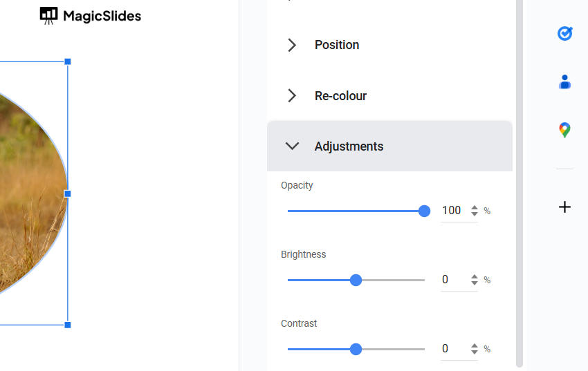Decrease Brightness with the down stepper arrow

pos(475,283)
